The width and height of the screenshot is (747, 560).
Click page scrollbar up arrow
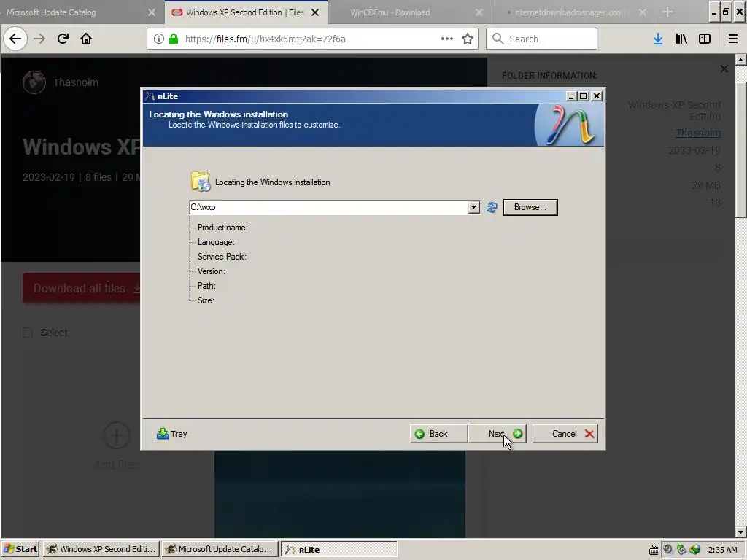[741, 60]
